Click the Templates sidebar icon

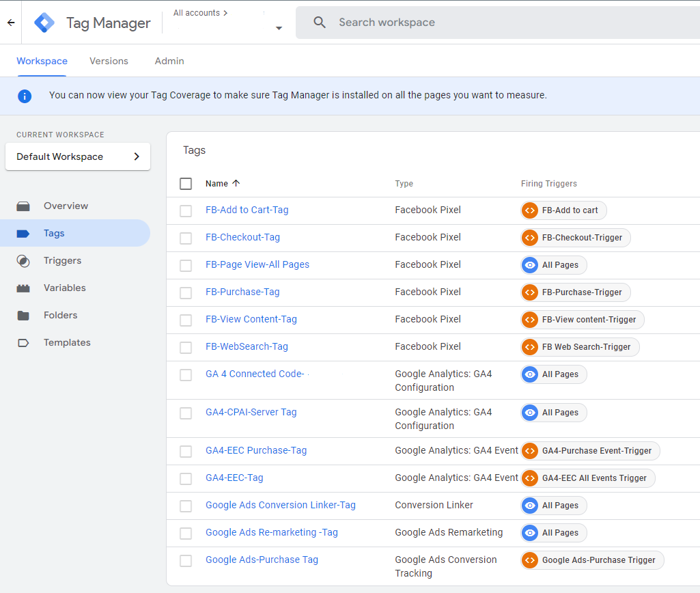tap(23, 343)
